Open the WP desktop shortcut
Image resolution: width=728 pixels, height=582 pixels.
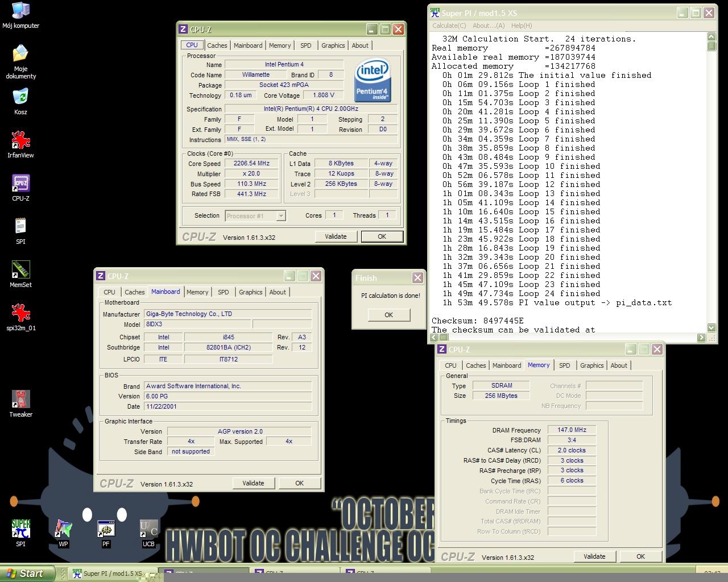(x=63, y=529)
